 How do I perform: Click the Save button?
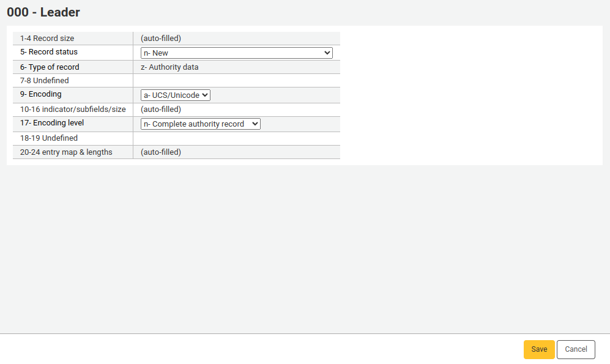pos(538,349)
